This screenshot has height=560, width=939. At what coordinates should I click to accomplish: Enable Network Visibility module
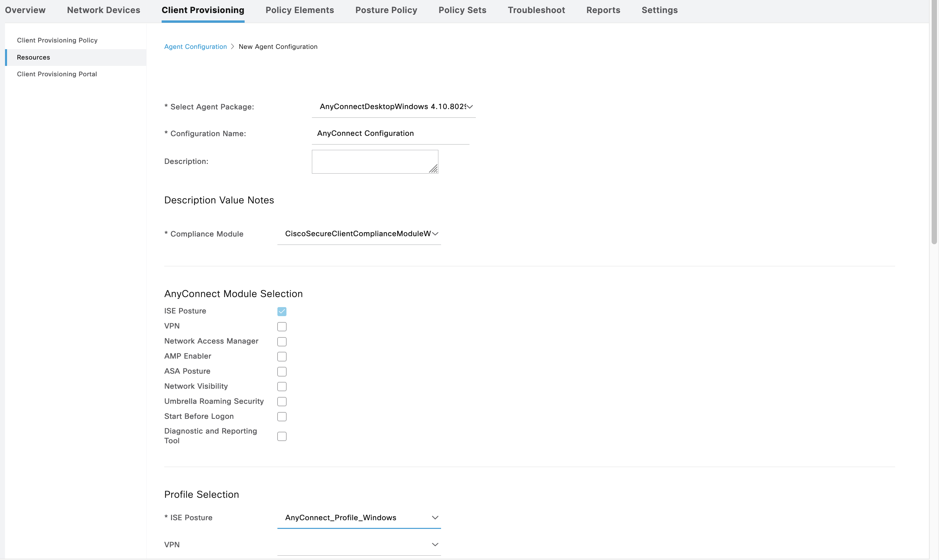click(281, 386)
